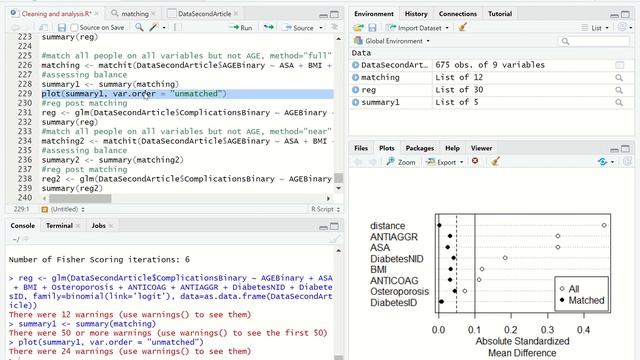Switch to Terminal tab
This screenshot has height=360, width=640.
(59, 226)
